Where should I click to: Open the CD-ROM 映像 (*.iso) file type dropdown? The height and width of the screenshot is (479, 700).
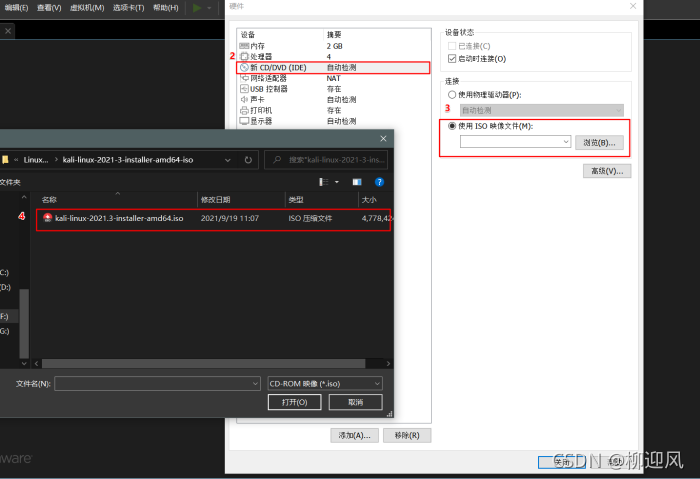pyautogui.click(x=325, y=383)
